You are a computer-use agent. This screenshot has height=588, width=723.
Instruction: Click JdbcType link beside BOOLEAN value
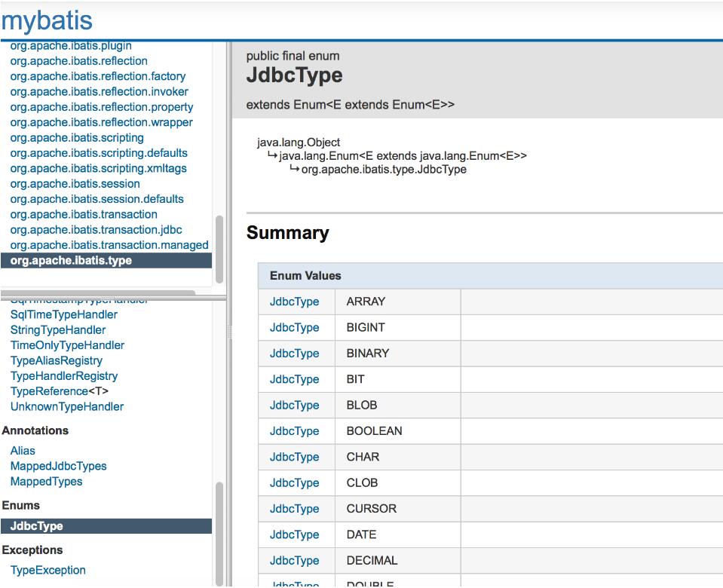tap(294, 430)
